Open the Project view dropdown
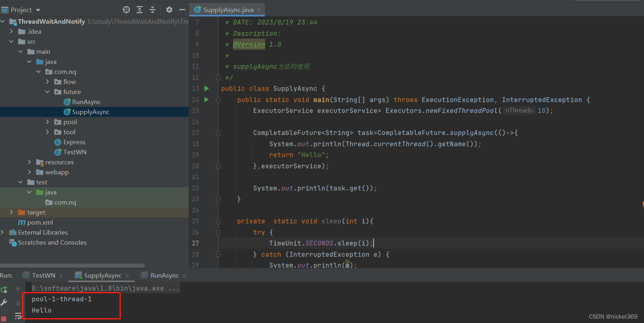This screenshot has height=323, width=644. point(38,10)
